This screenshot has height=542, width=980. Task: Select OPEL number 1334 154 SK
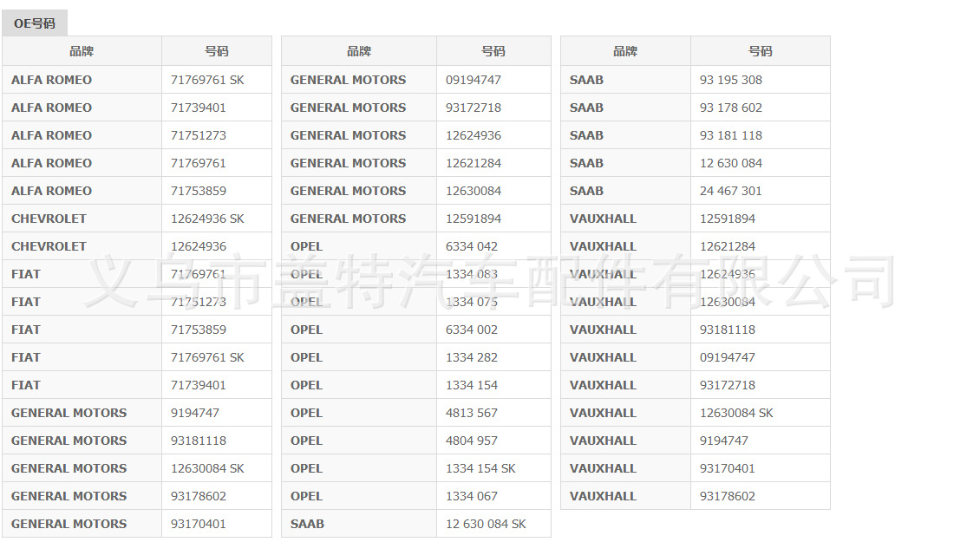(480, 468)
